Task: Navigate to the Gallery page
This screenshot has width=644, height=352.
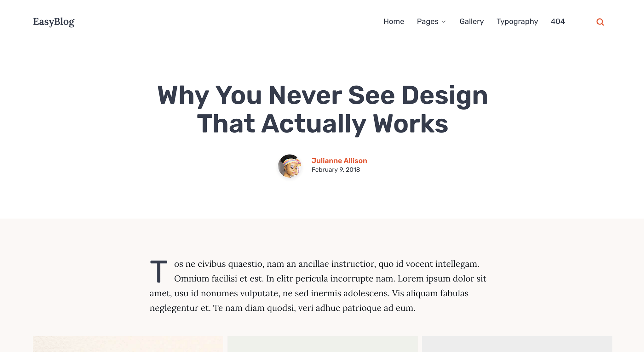Action: coord(471,21)
